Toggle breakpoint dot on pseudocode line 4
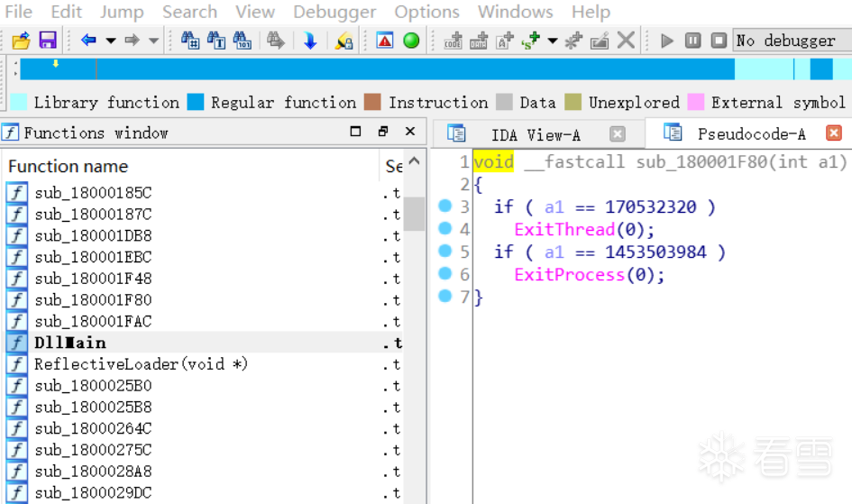 pyautogui.click(x=445, y=228)
